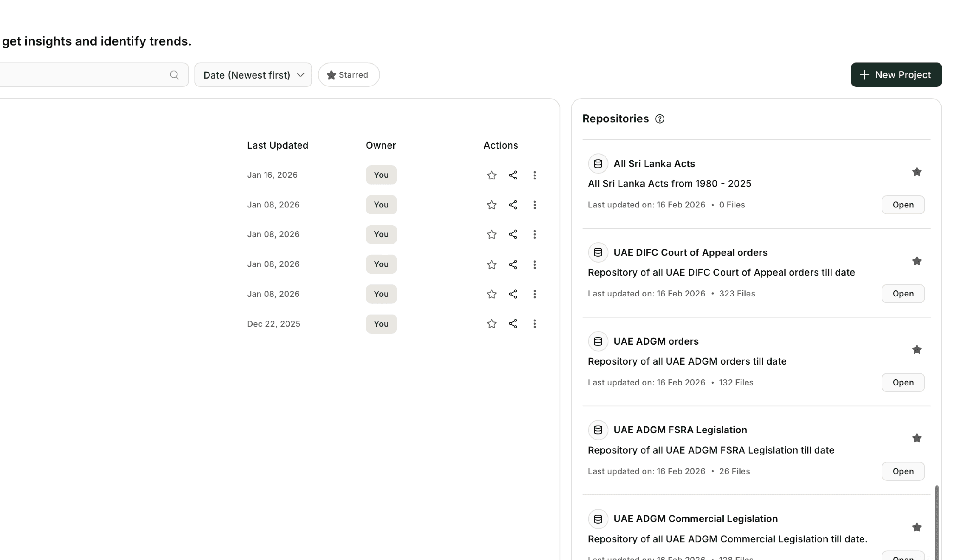
Task: Star the Dec 22, 2025 project
Action: pyautogui.click(x=491, y=324)
